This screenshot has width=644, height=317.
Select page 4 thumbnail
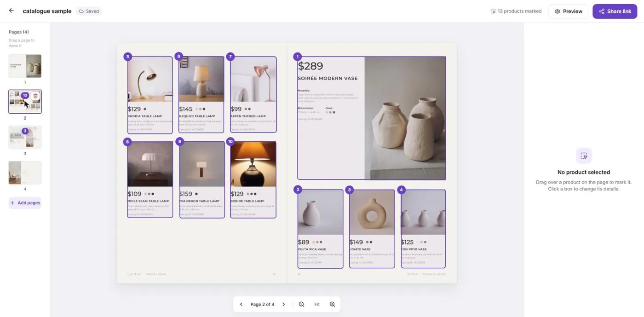[25, 173]
